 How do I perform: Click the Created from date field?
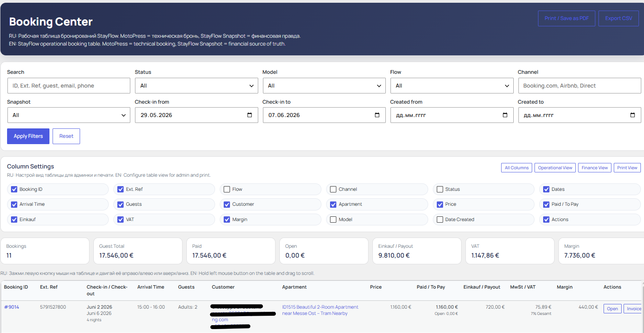click(x=452, y=115)
